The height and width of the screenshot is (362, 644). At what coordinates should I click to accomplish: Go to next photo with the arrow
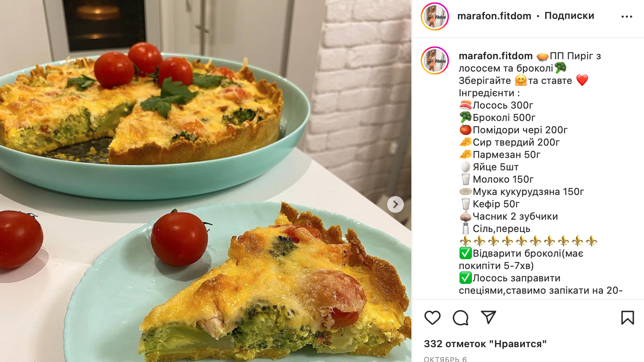pos(395,204)
